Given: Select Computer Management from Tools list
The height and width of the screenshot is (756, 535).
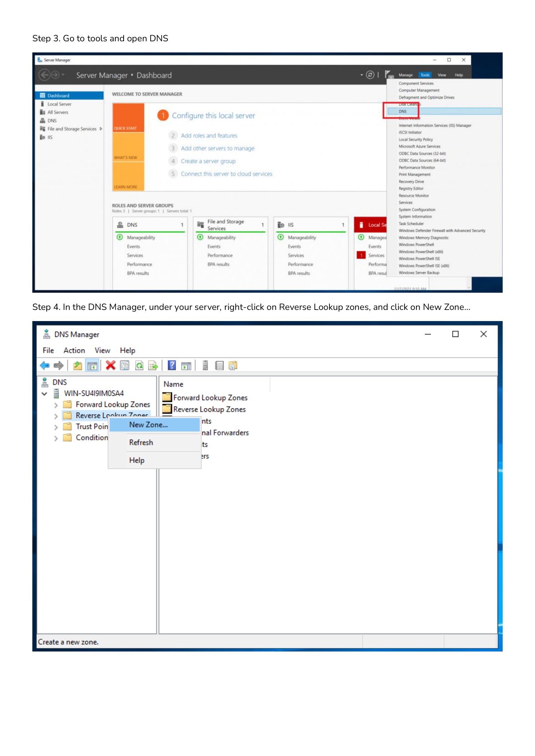Looking at the screenshot, I should 419,91.
